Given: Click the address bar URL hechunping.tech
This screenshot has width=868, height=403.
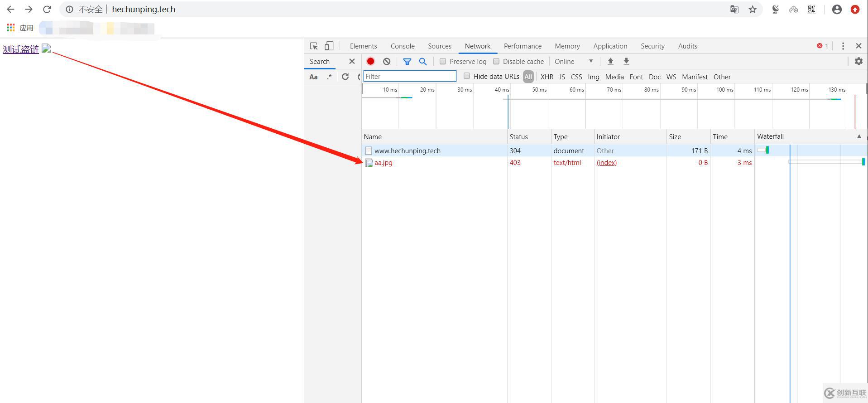Looking at the screenshot, I should (x=144, y=9).
